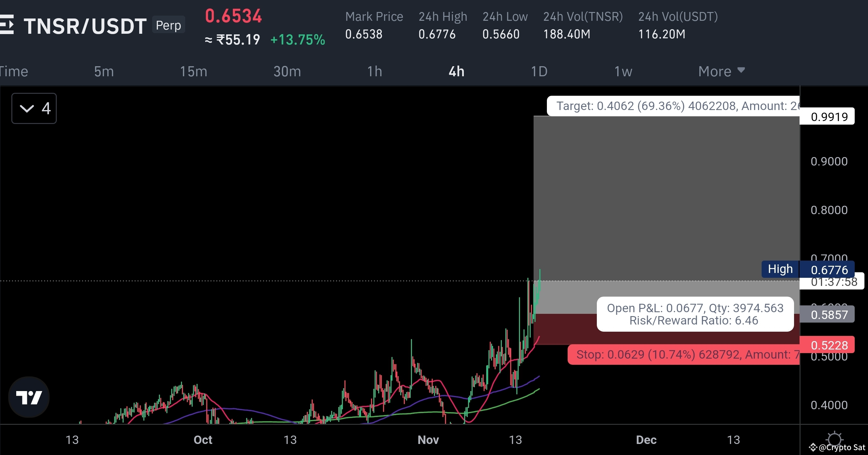Image resolution: width=868 pixels, height=455 pixels.
Task: Click the High price flag on price scale
Action: [x=780, y=269]
